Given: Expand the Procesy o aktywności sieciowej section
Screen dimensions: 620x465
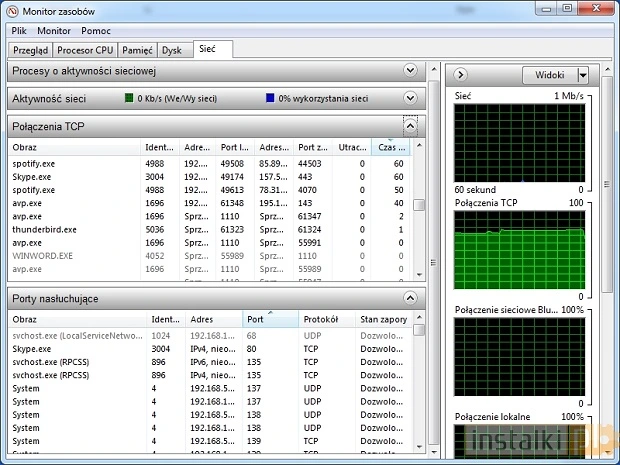Looking at the screenshot, I should tap(410, 71).
